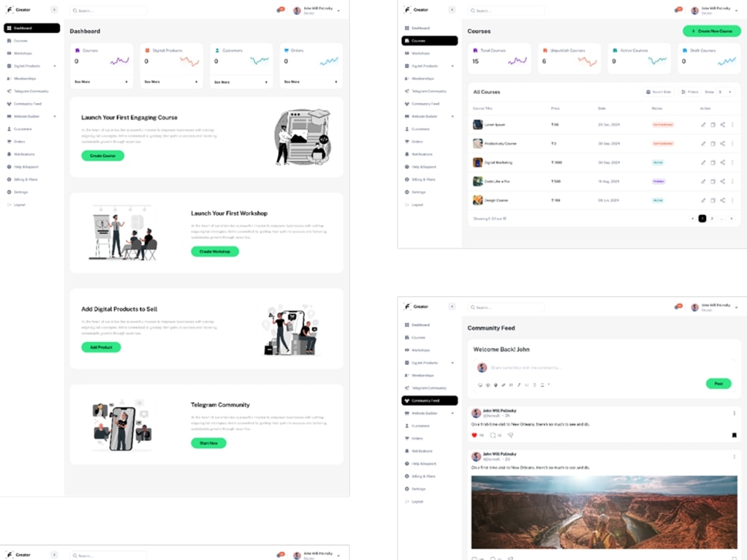Screen dimensions: 747x560
Task: Click the Post button in Community Feed
Action: click(719, 384)
